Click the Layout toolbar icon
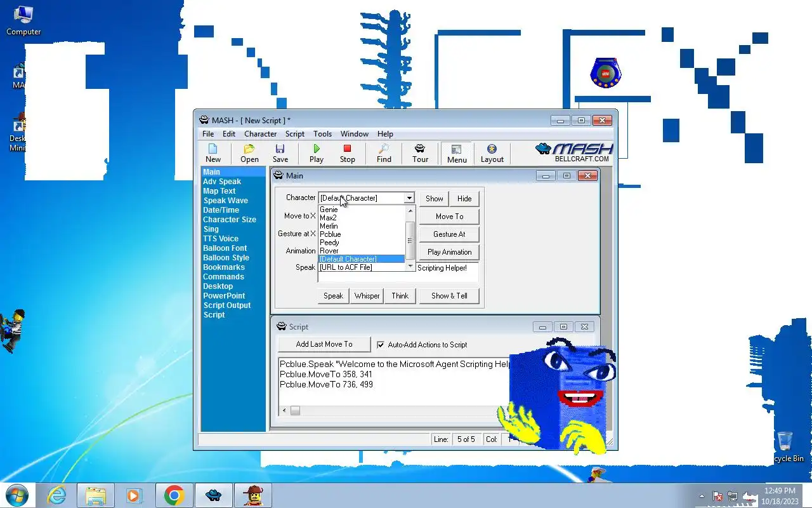812x508 pixels. [492, 153]
